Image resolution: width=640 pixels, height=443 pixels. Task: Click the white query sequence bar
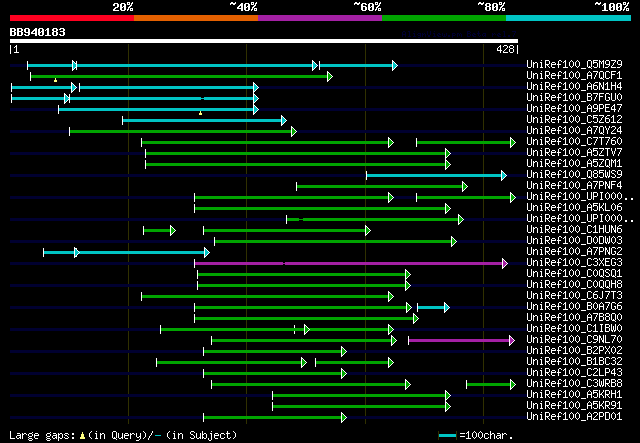click(264, 41)
